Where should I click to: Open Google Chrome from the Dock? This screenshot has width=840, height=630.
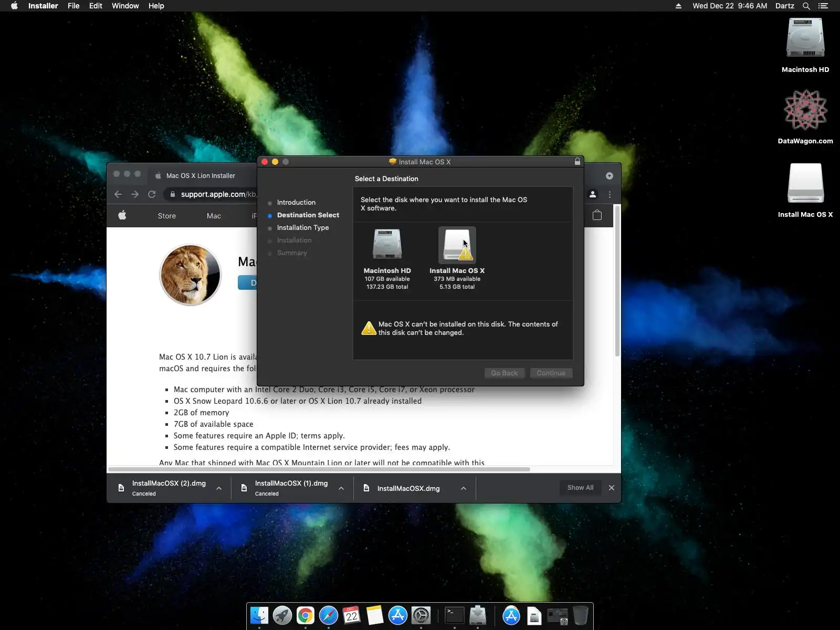pos(306,615)
